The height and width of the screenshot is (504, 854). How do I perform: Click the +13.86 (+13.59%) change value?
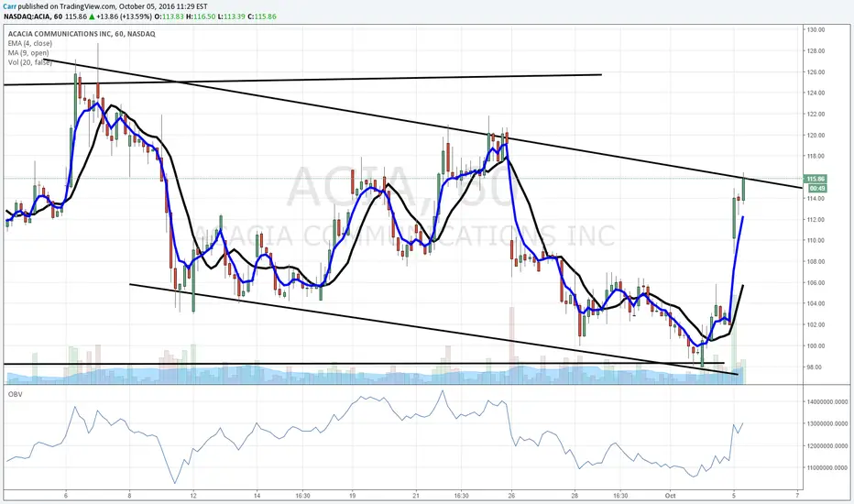[124, 16]
